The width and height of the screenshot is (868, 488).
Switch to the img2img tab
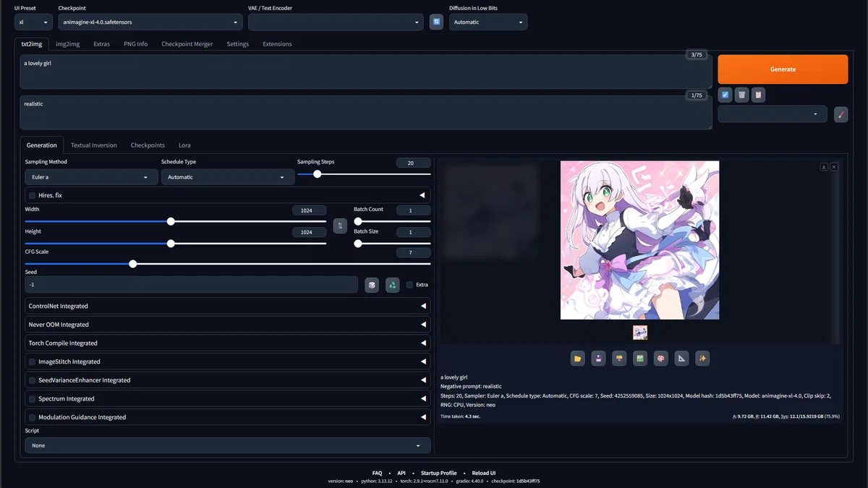[x=68, y=44]
